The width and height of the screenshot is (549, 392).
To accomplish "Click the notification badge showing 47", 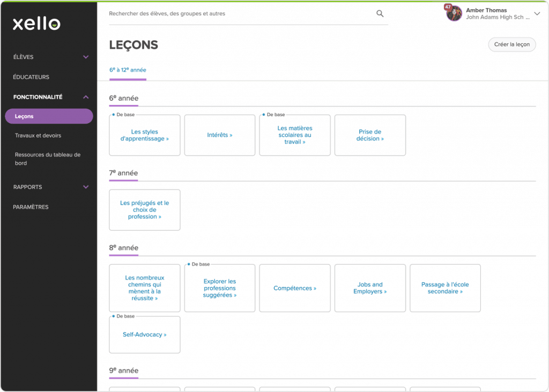I will click(x=448, y=6).
